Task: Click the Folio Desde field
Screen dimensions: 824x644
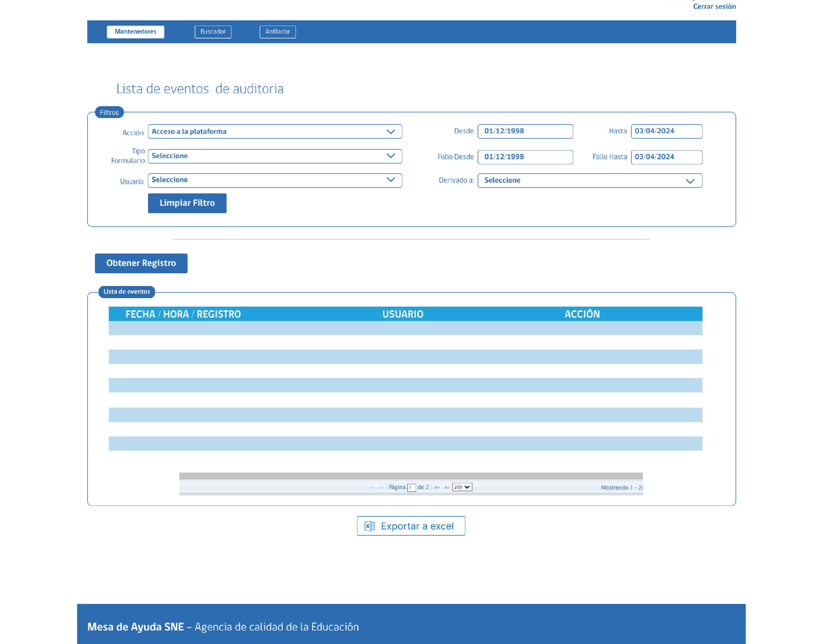Action: pos(525,157)
